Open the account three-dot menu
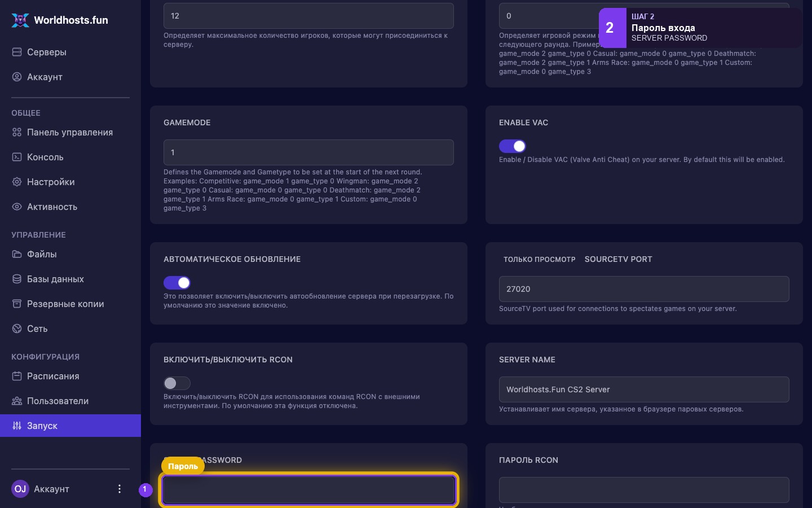 (119, 489)
